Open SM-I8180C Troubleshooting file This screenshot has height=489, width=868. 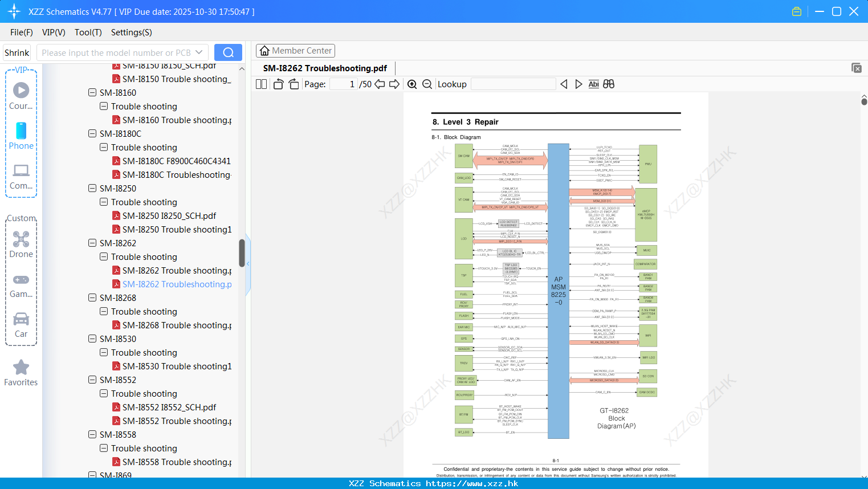172,174
